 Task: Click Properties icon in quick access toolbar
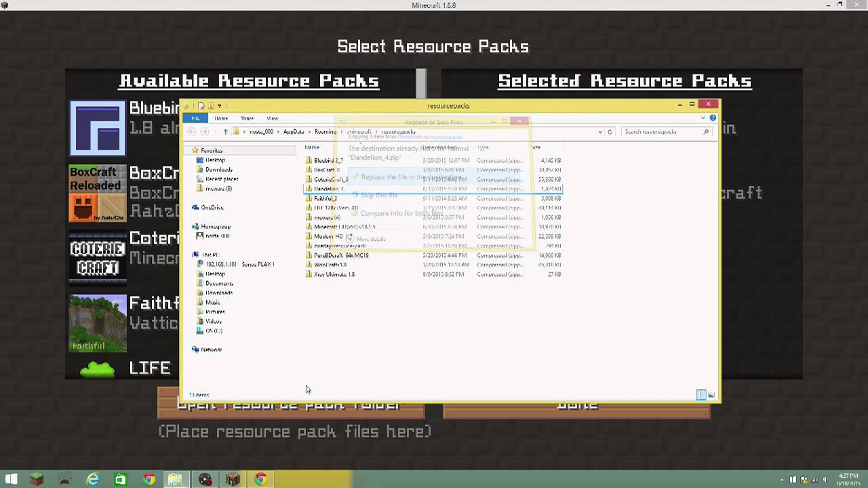[x=201, y=106]
